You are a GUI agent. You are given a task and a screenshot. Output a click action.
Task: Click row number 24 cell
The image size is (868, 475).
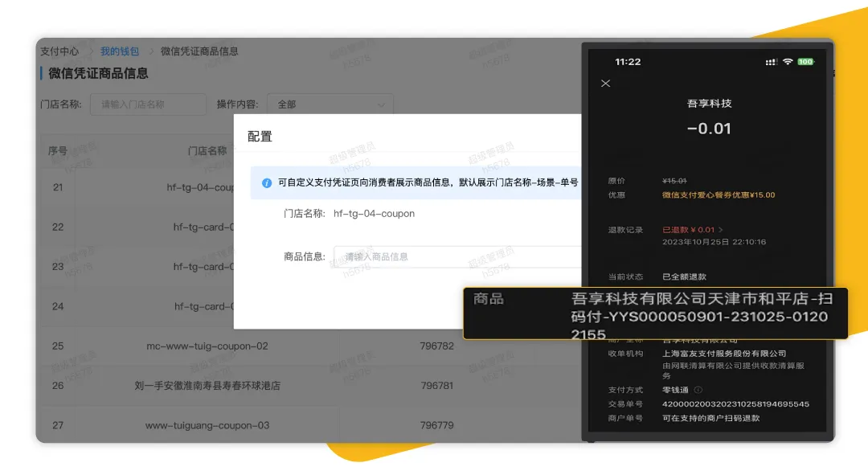(58, 306)
